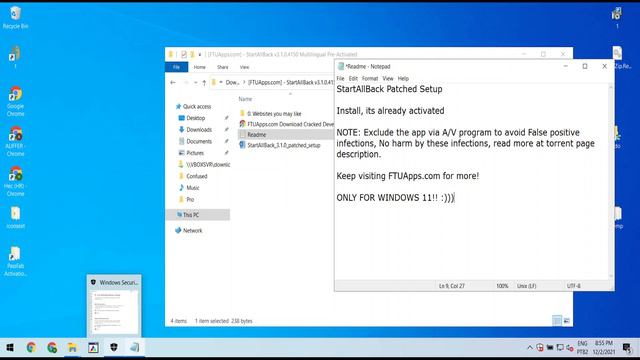Click Dow.. breadcrumb in address bar
640x360 pixels.
[x=232, y=82]
